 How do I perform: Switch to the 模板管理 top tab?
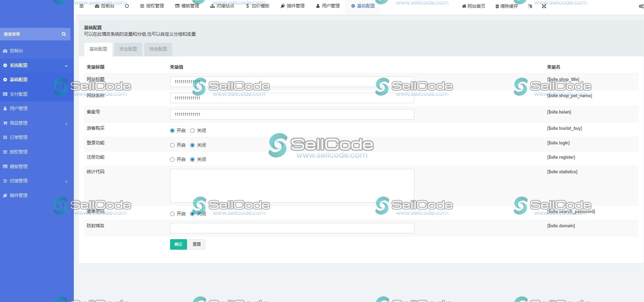[187, 6]
